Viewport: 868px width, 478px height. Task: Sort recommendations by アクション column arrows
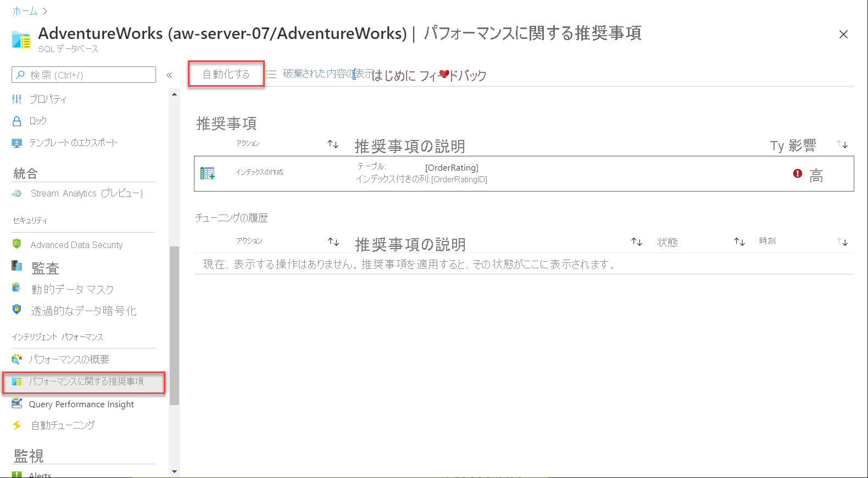(333, 144)
